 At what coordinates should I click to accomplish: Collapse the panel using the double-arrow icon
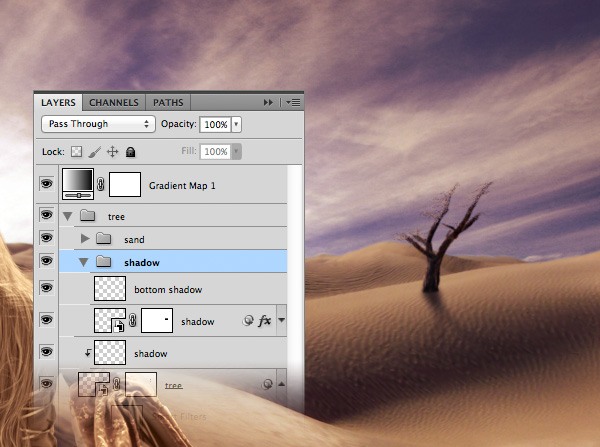point(268,102)
